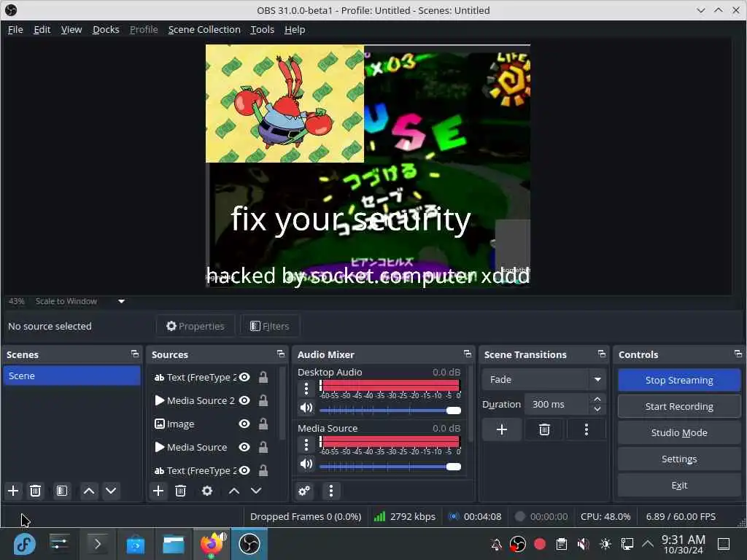Select Scene in the Scenes list
Image resolution: width=747 pixels, height=560 pixels.
coord(72,376)
